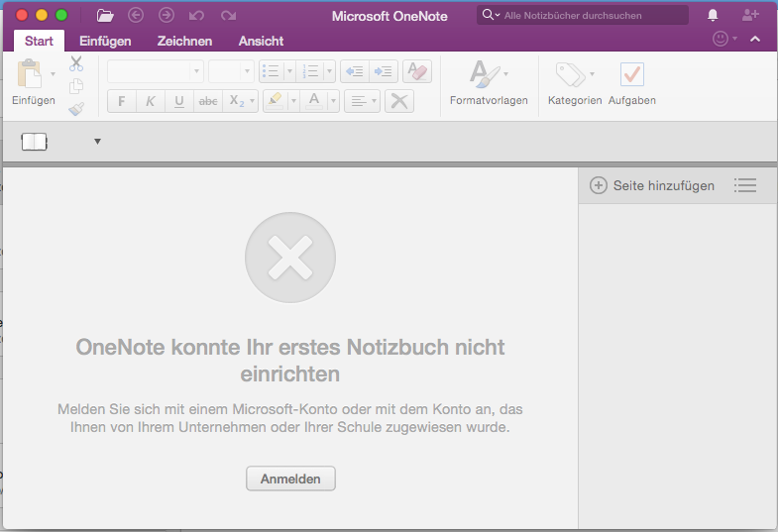
Task: Go forward with the right arrow icon
Action: tap(167, 16)
